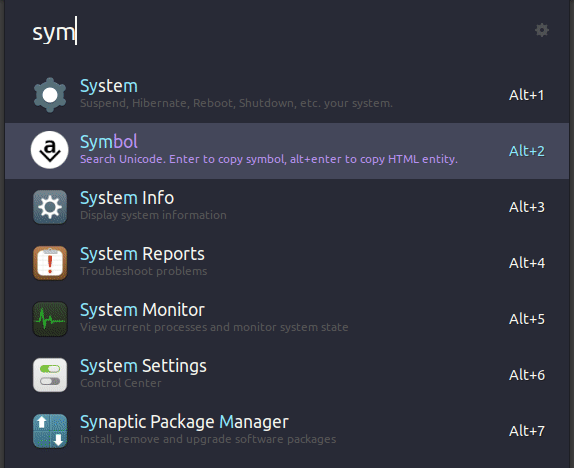The image size is (574, 468).
Task: Click the Symbol extension icon
Action: (50, 150)
